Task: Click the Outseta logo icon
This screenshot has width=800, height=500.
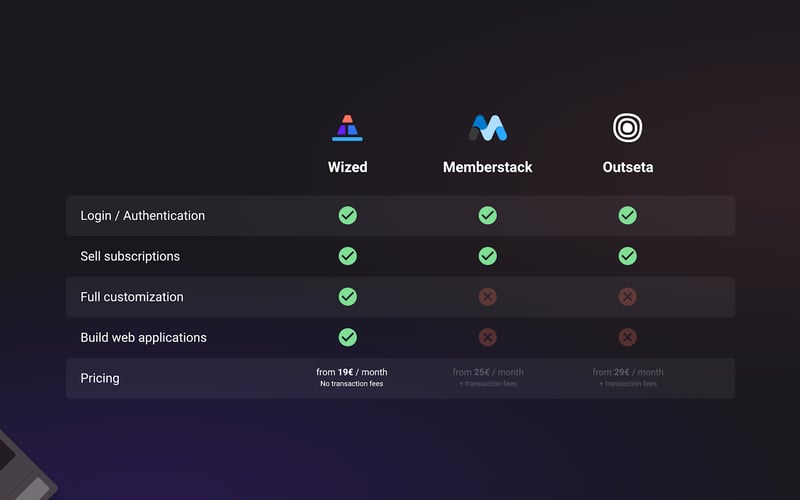Action: pyautogui.click(x=627, y=128)
